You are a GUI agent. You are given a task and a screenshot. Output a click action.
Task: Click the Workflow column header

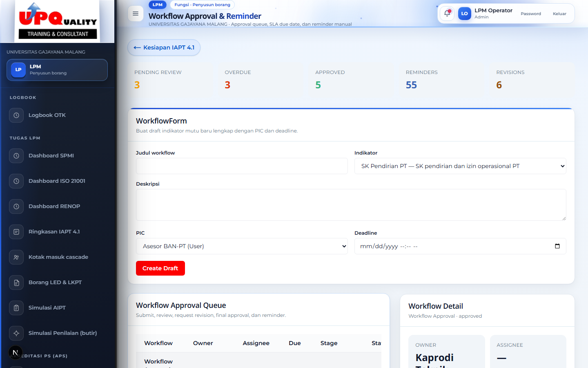coord(158,343)
